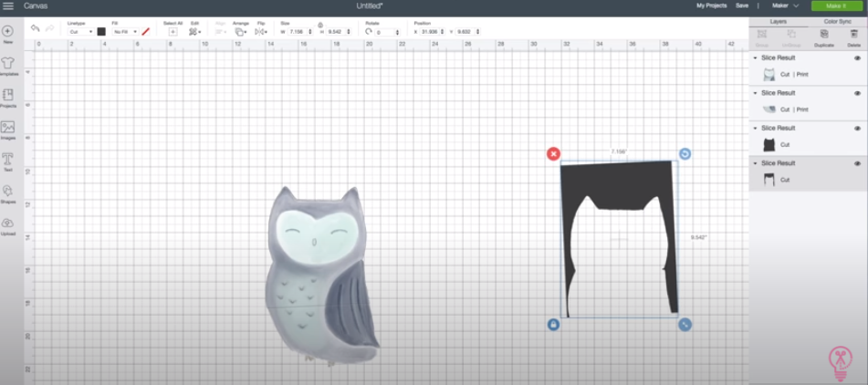Click the New project icon
This screenshot has height=385, width=868.
point(7,31)
